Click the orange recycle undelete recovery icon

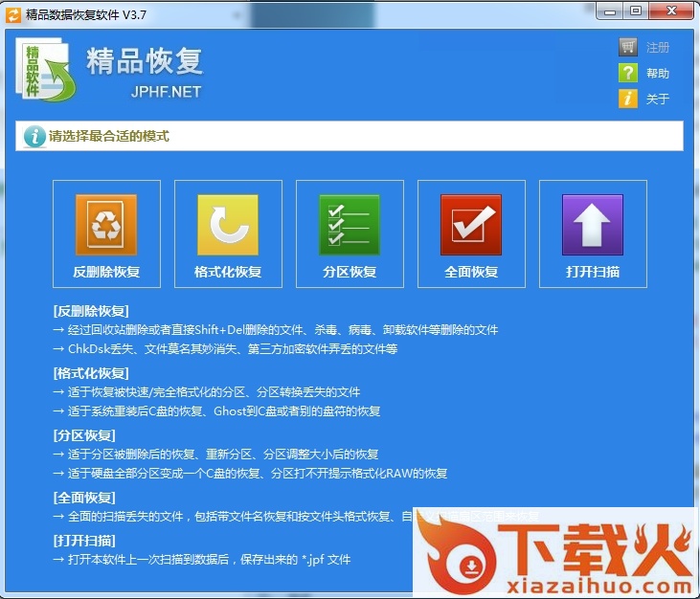point(106,225)
